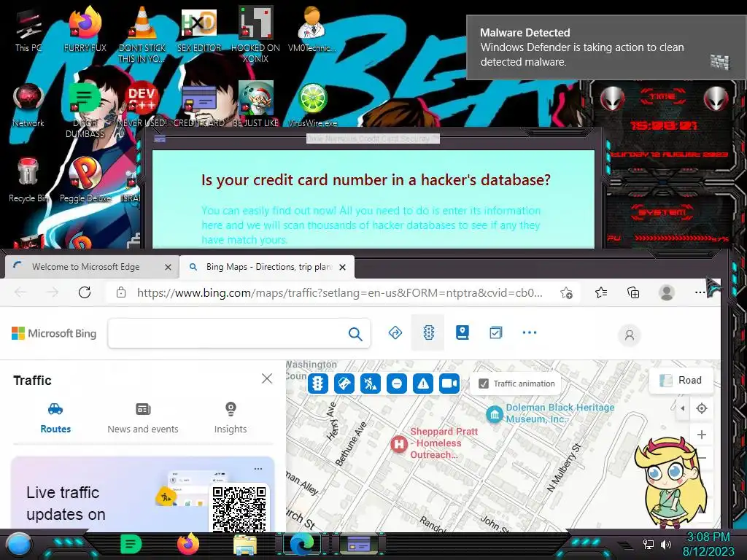
Task: Select the Routes tab
Action: coord(55,418)
